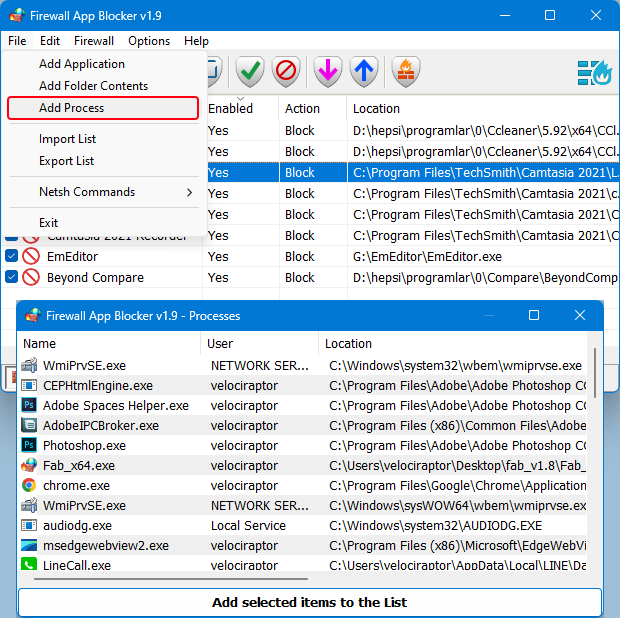Screen dimensions: 620x618
Task: Click the blue move-up arrow icon
Action: tap(364, 72)
